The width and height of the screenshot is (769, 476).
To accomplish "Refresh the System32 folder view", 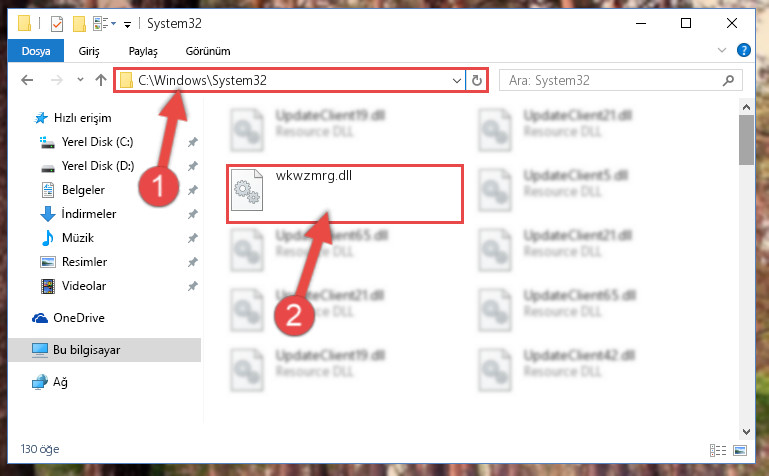I will coord(477,80).
